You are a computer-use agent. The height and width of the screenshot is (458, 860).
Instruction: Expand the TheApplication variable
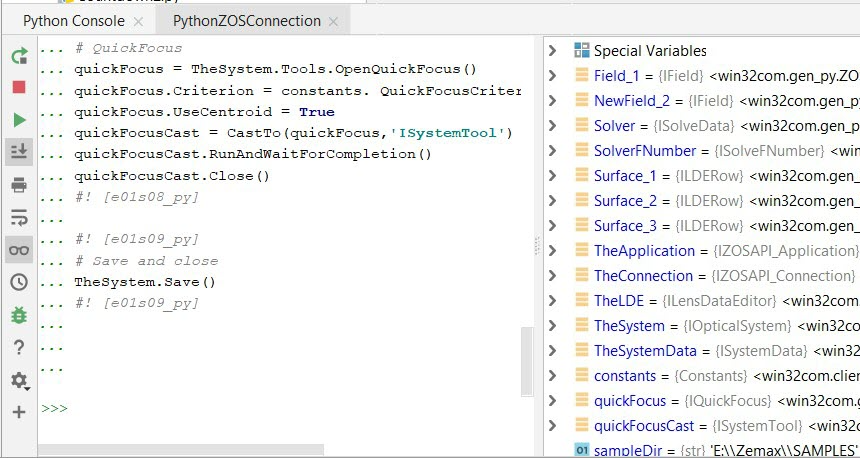(552, 251)
